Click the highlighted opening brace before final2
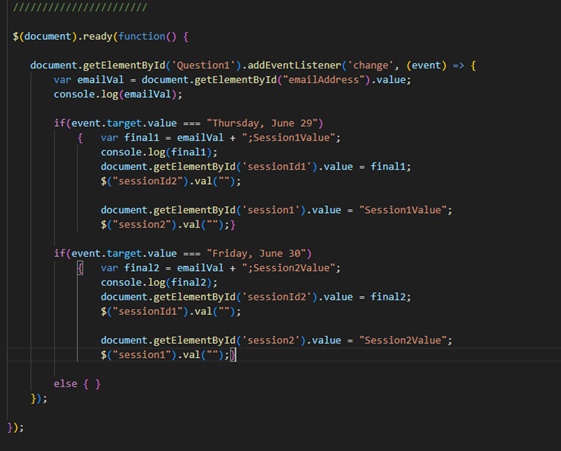Viewport: 561px width, 451px height. click(81, 268)
